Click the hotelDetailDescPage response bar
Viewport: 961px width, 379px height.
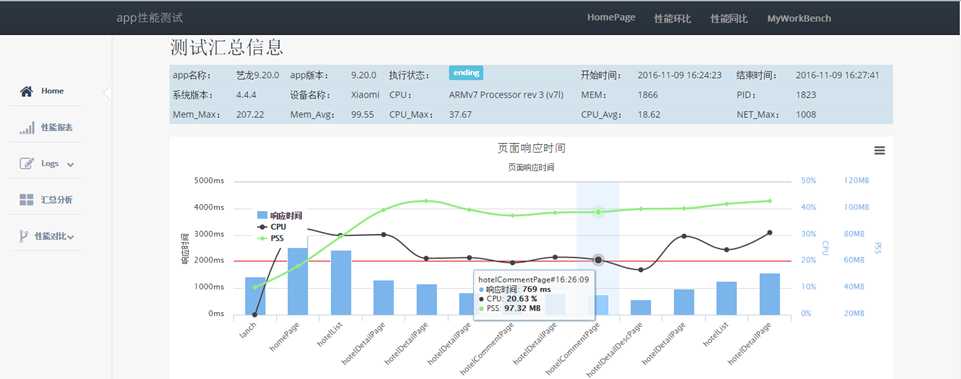pyautogui.click(x=641, y=308)
